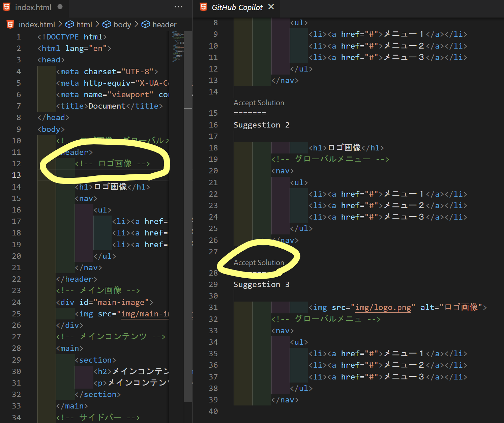Screen dimensions: 504x423
Task: Click the circled Accept Solution above Suggestion 3
Action: [259, 262]
